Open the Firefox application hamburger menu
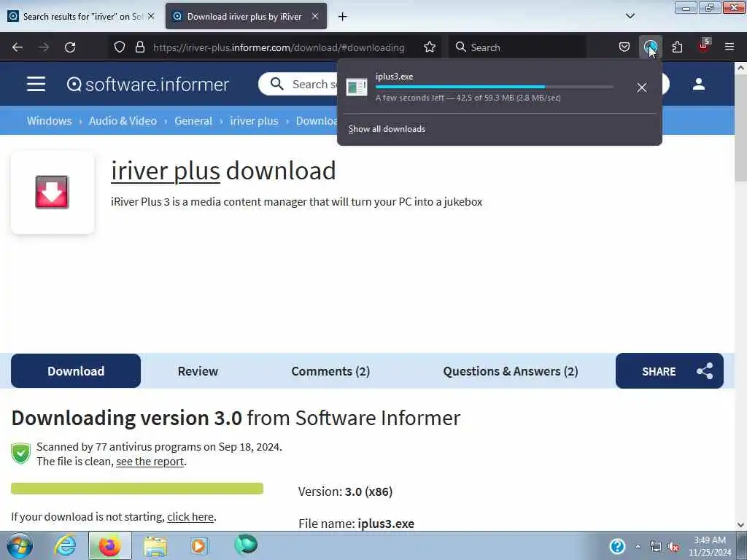This screenshot has height=560, width=747. tap(729, 47)
